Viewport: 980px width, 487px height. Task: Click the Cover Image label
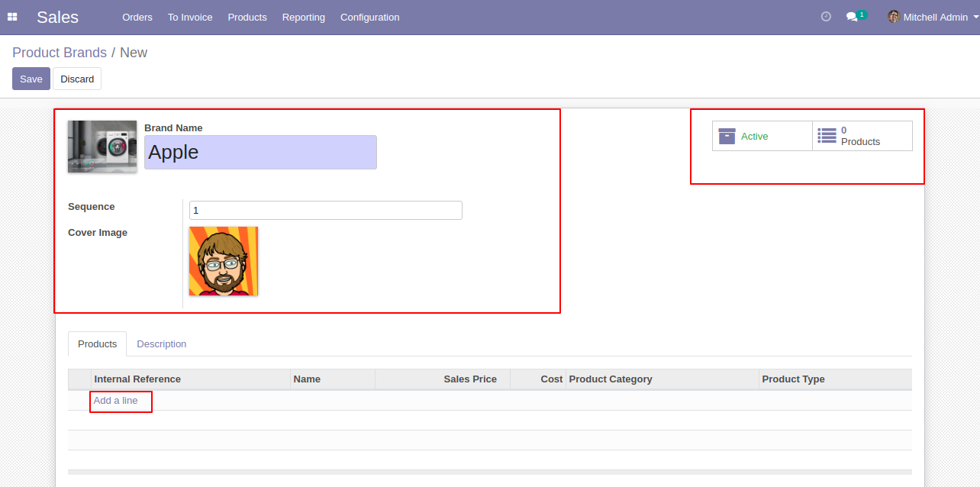98,233
